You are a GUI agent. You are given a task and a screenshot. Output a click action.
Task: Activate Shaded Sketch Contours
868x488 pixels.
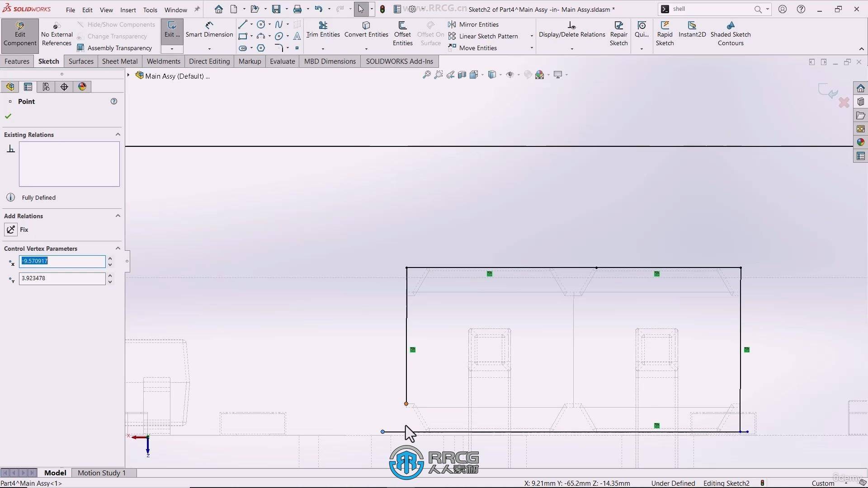click(730, 33)
